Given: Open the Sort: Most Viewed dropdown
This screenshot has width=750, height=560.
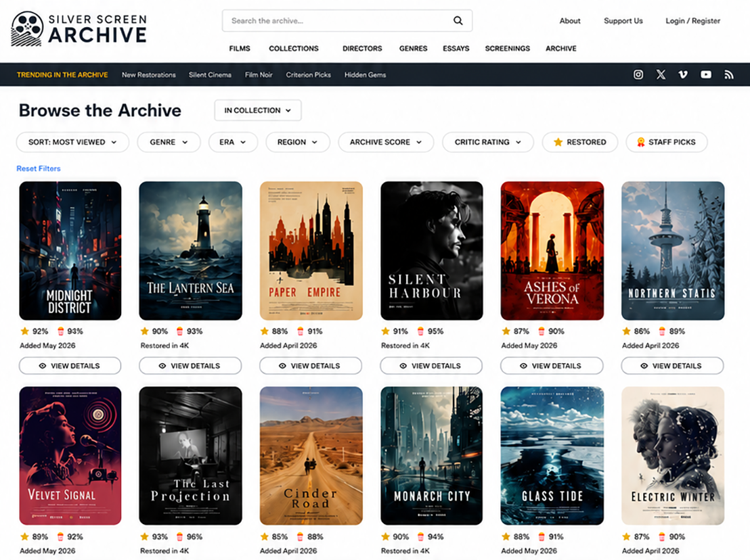Looking at the screenshot, I should pos(72,142).
